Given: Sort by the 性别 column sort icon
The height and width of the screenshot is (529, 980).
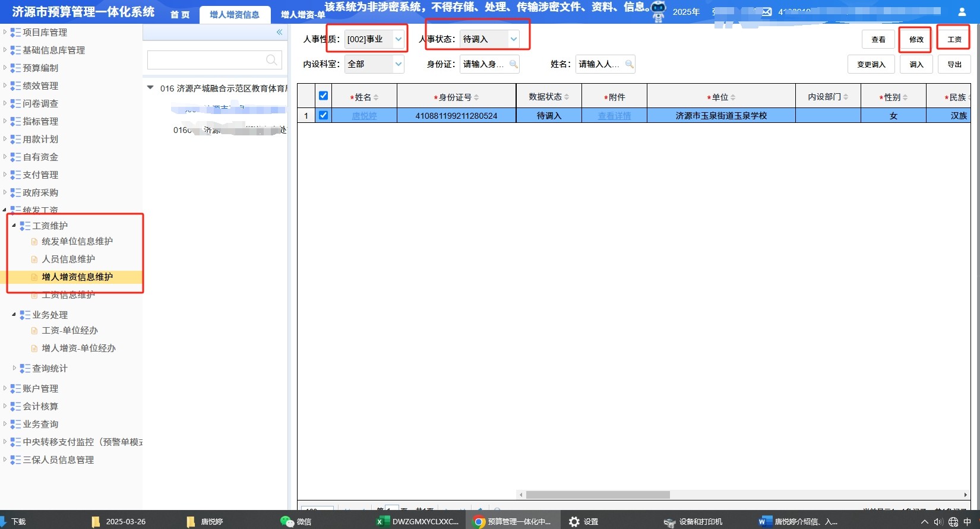Looking at the screenshot, I should (x=905, y=97).
